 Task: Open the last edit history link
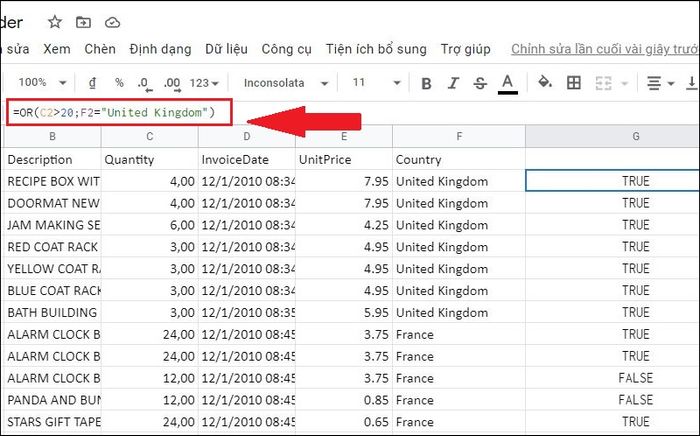click(605, 49)
